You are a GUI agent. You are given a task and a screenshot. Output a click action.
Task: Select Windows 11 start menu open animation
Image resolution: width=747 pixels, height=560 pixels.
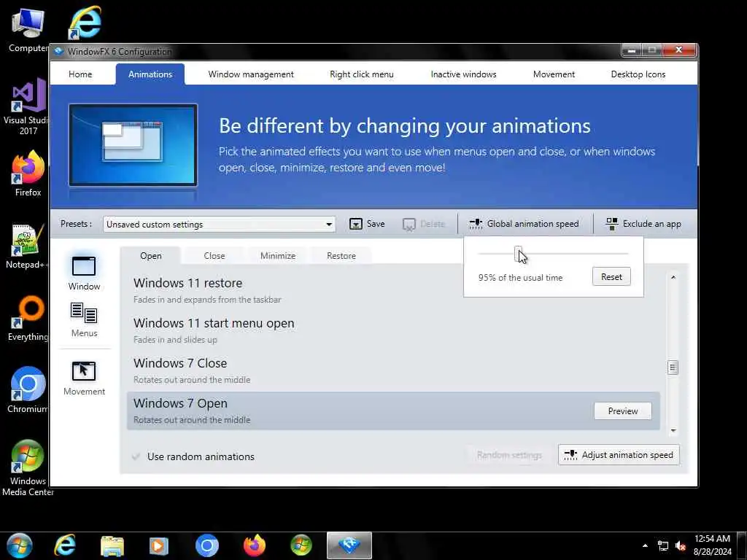393,330
